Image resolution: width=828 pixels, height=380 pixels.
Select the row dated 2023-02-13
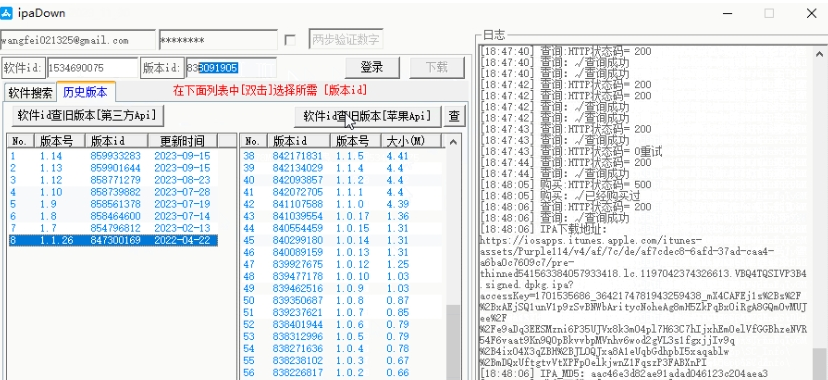coord(114,229)
